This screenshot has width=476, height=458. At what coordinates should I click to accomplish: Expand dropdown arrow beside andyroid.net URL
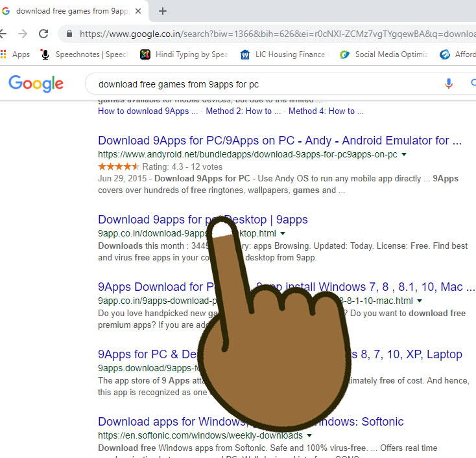[404, 155]
